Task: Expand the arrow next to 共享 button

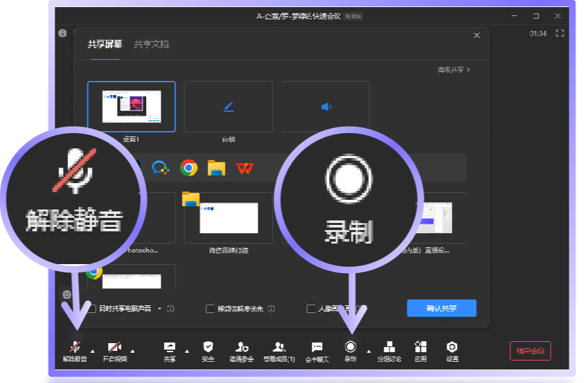Action: pyautogui.click(x=187, y=351)
